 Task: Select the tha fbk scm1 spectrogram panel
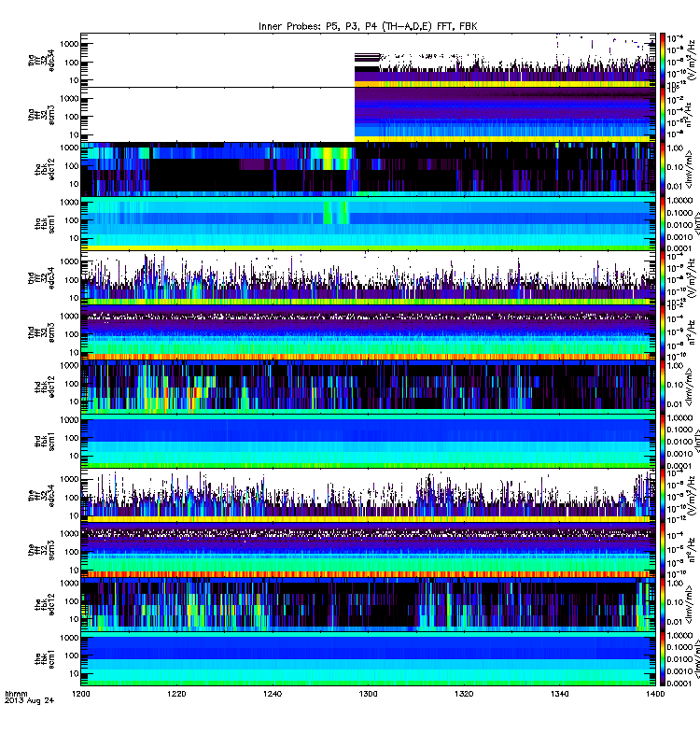[368, 223]
